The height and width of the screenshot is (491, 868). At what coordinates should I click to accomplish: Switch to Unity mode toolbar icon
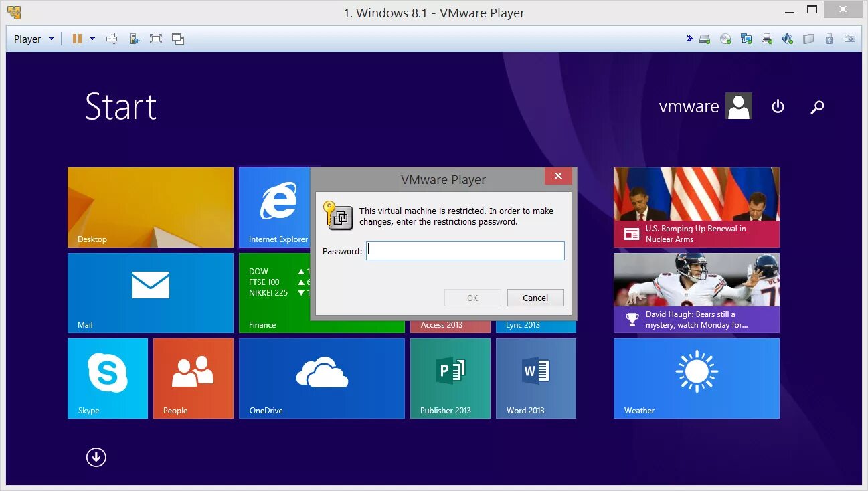178,39
